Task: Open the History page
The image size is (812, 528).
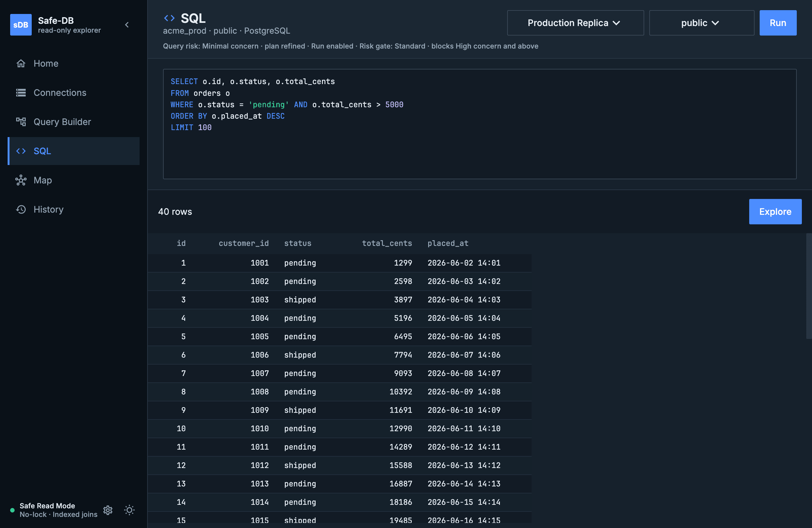Action: coord(73,209)
